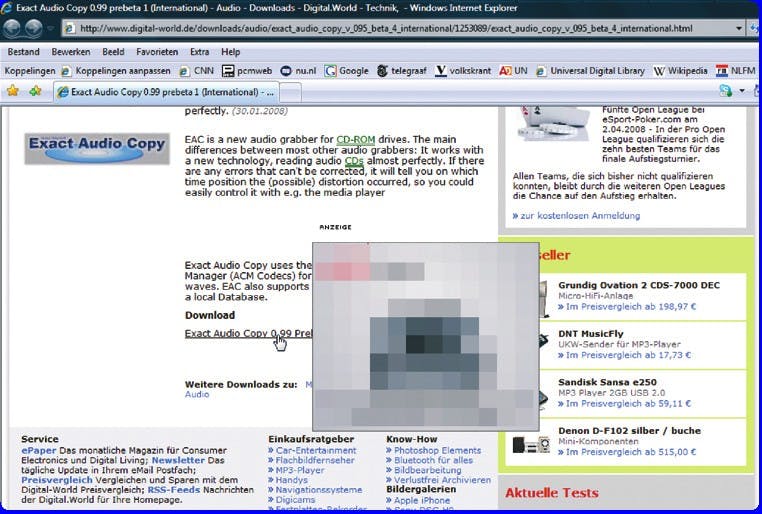Open Navigationssysteme buying guide link
The width and height of the screenshot is (762, 514).
click(x=319, y=490)
